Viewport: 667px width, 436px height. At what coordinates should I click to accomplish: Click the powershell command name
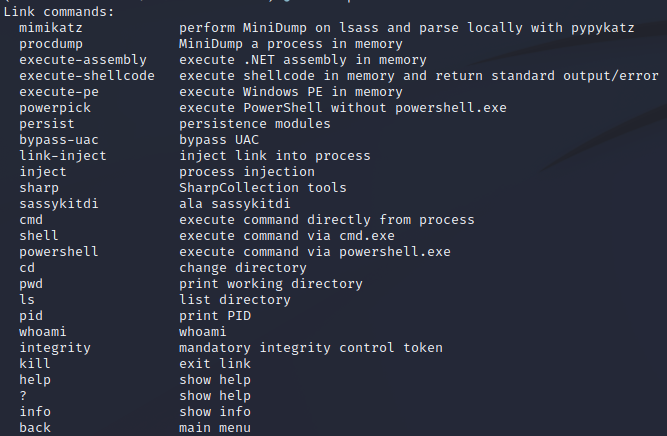click(x=59, y=252)
